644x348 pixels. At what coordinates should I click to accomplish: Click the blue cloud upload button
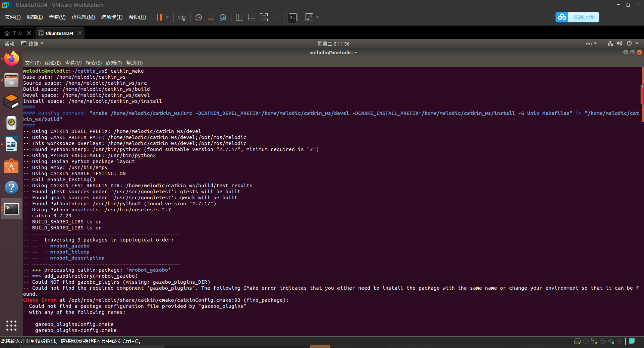click(577, 17)
